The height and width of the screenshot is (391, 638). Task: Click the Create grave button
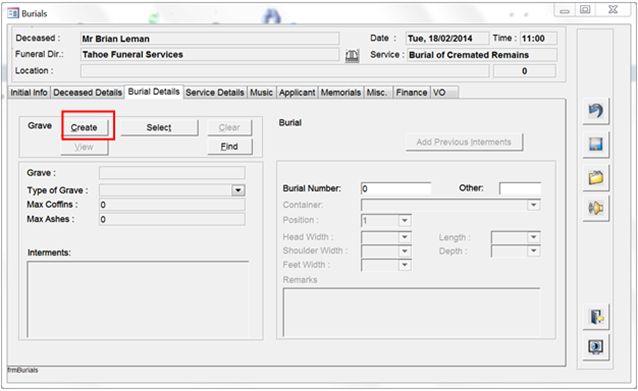coord(85,128)
